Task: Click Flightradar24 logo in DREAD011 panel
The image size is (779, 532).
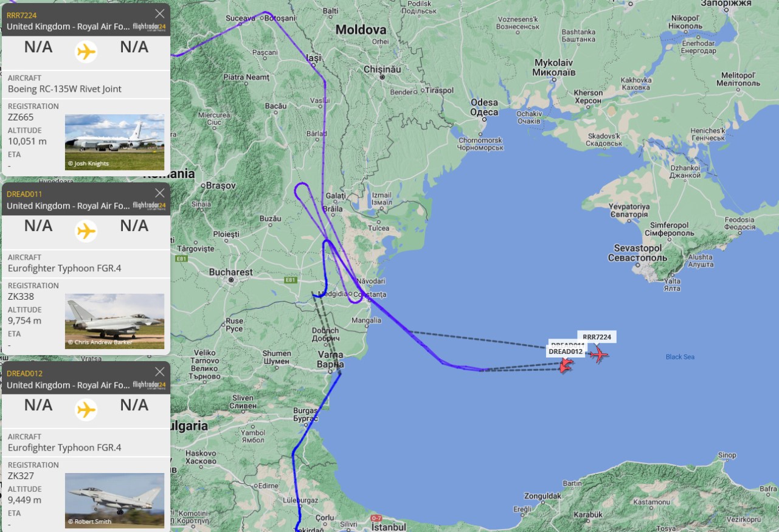Action: (149, 206)
